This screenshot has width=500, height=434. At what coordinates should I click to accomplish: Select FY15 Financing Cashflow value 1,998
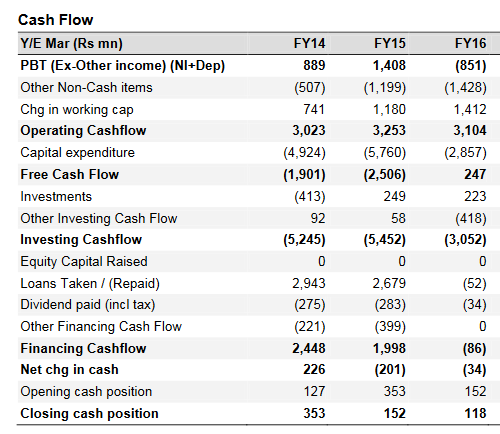pyautogui.click(x=389, y=348)
